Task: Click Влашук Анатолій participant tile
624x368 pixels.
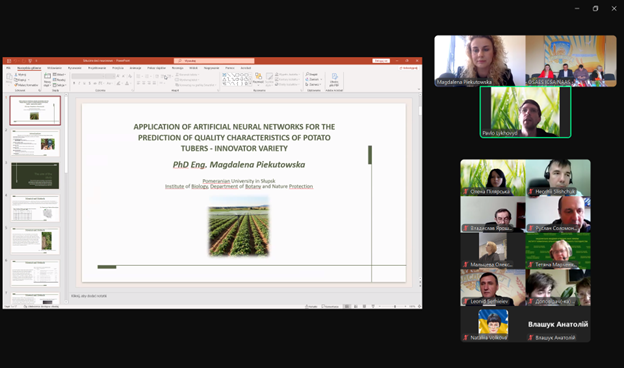Action: [x=558, y=324]
